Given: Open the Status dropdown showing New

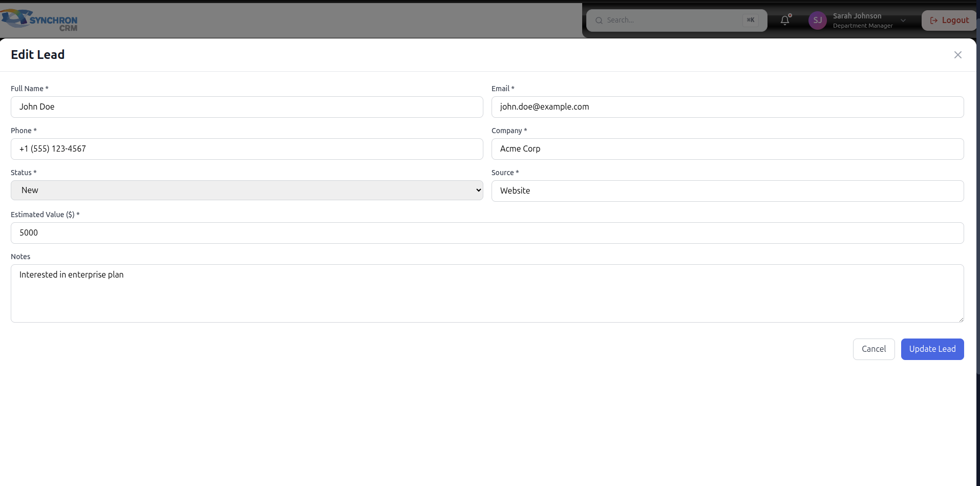Looking at the screenshot, I should click(x=247, y=191).
